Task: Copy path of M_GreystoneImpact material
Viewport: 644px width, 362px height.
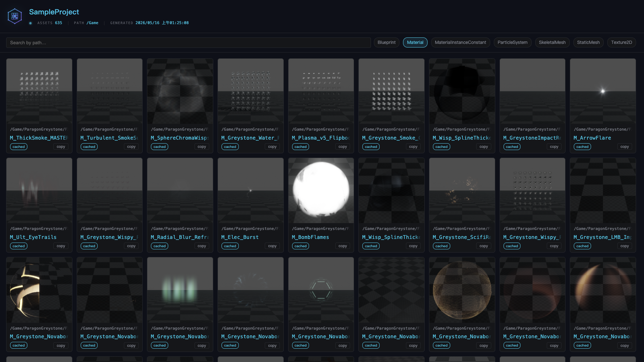Action: 554,146
